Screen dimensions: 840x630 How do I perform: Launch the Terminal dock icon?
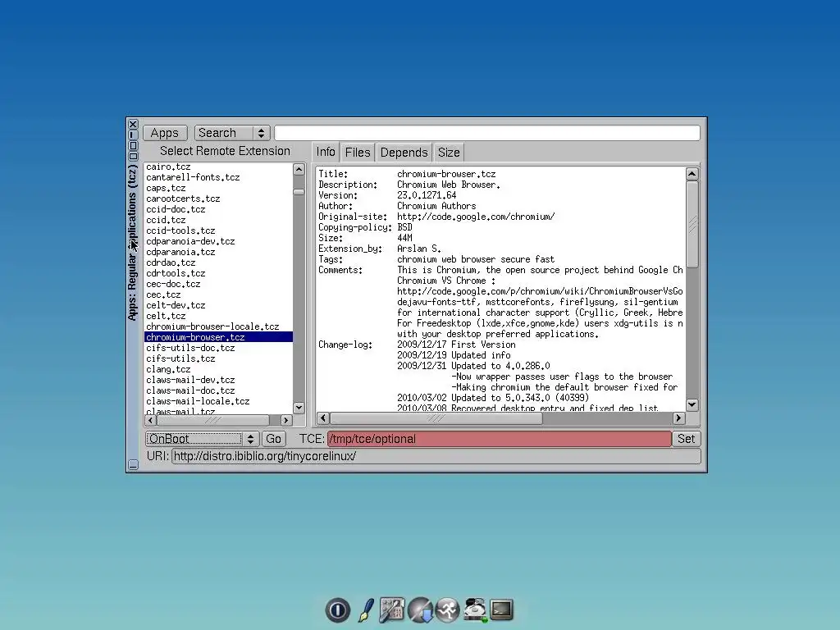[x=502, y=610]
